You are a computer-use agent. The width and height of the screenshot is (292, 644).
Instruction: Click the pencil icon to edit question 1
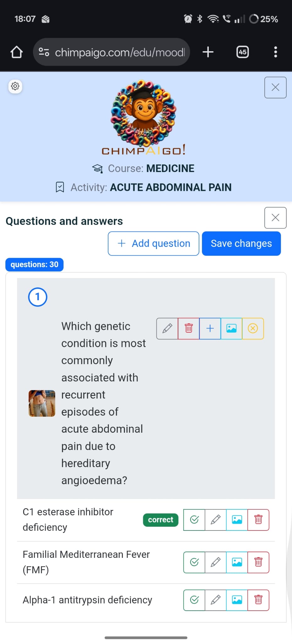click(x=167, y=329)
